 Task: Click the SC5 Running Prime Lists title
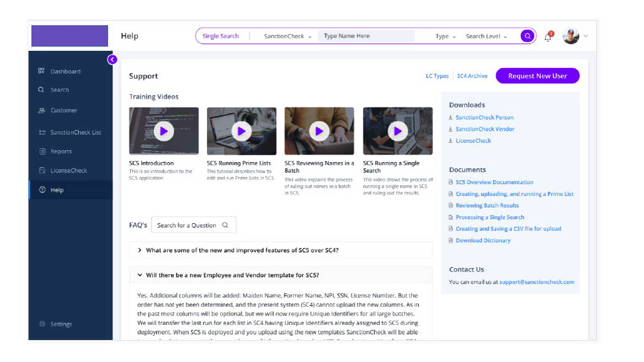pos(238,163)
